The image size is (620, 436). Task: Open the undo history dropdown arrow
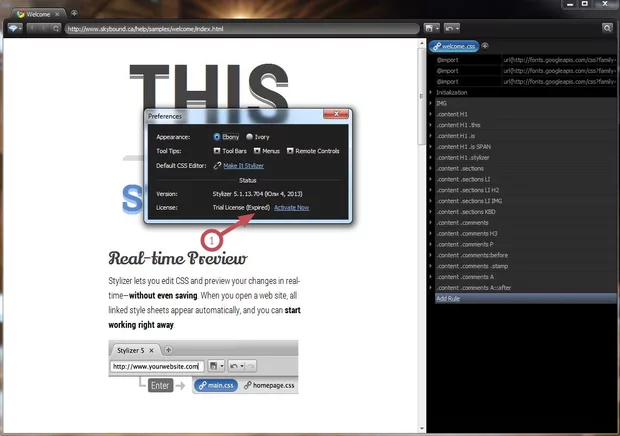(457, 28)
